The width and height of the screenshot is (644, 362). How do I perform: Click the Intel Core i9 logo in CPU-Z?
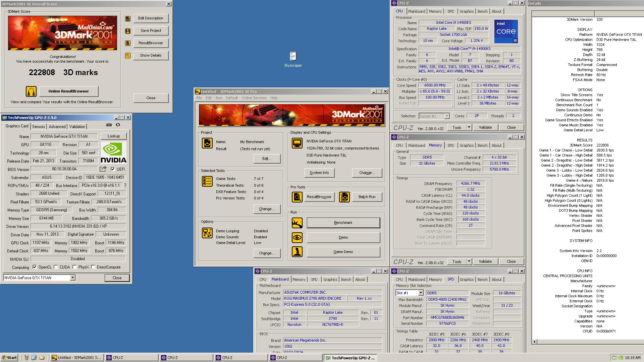506,31
